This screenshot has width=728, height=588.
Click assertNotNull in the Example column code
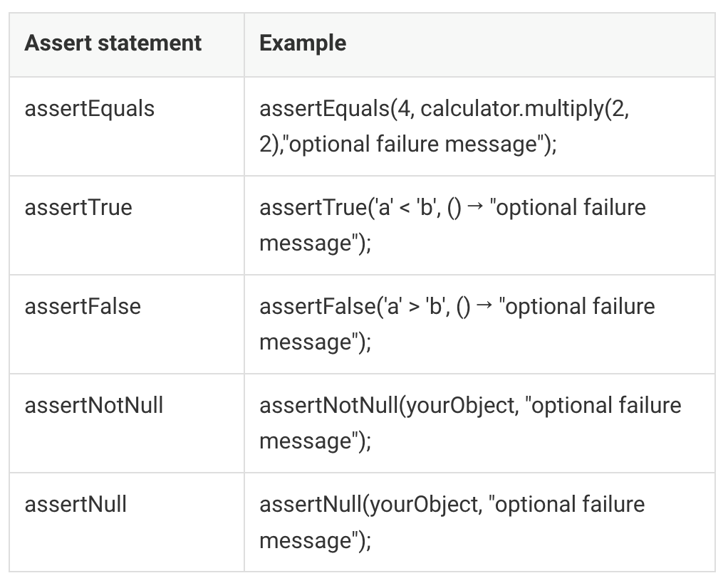coord(328,406)
